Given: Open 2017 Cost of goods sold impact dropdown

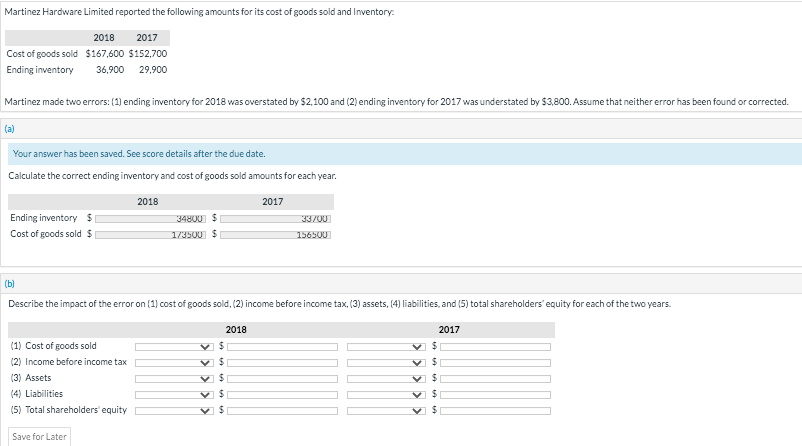Looking at the screenshot, I should [386, 347].
